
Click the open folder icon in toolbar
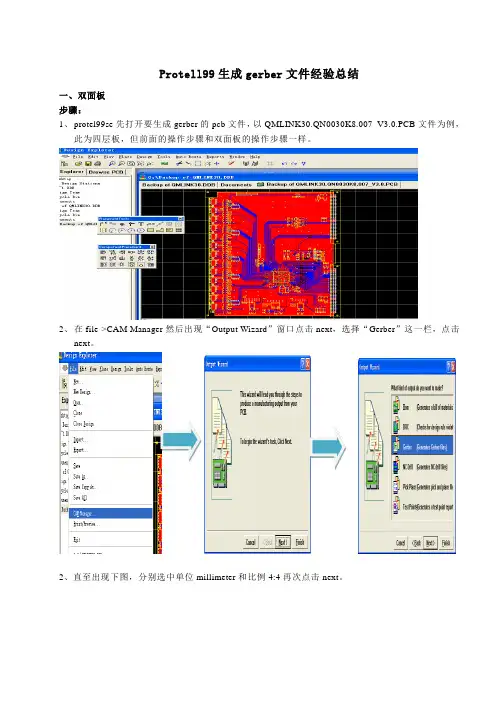click(x=78, y=164)
